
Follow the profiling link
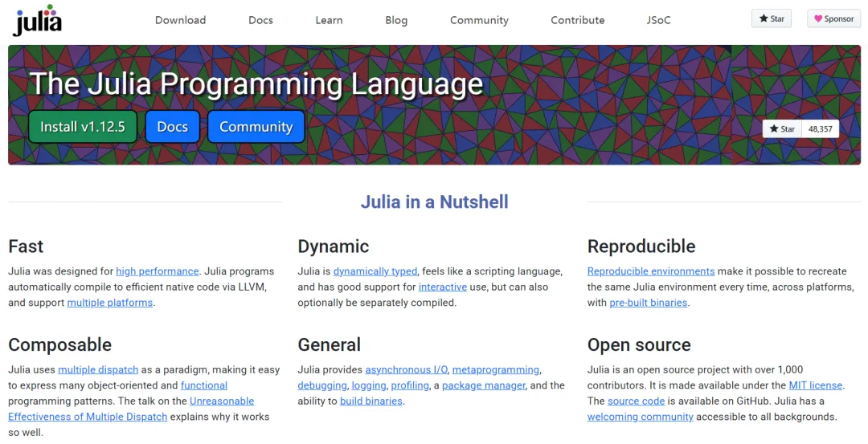coord(410,385)
